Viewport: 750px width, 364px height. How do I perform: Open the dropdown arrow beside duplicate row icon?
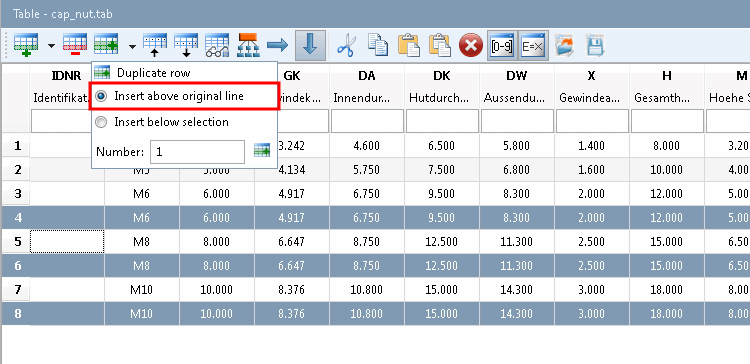pyautogui.click(x=132, y=46)
